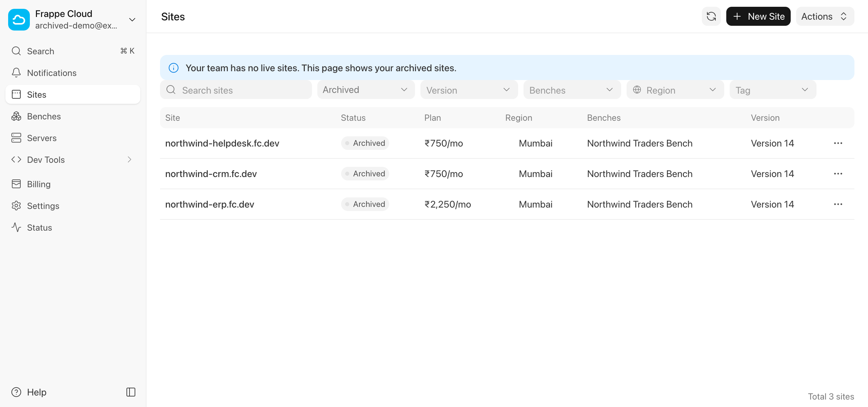Click the info icon in the banner
The height and width of the screenshot is (407, 868).
(174, 68)
